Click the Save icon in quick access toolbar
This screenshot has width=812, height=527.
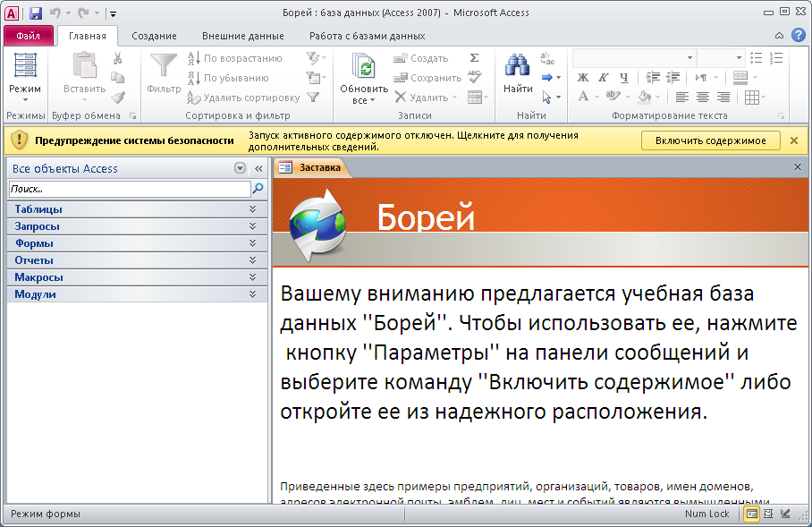click(35, 13)
